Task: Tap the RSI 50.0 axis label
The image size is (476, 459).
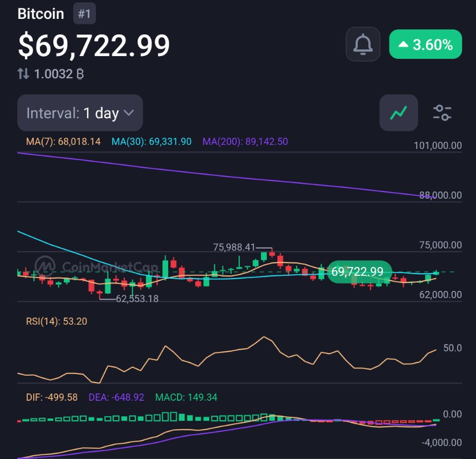Action: coord(452,348)
